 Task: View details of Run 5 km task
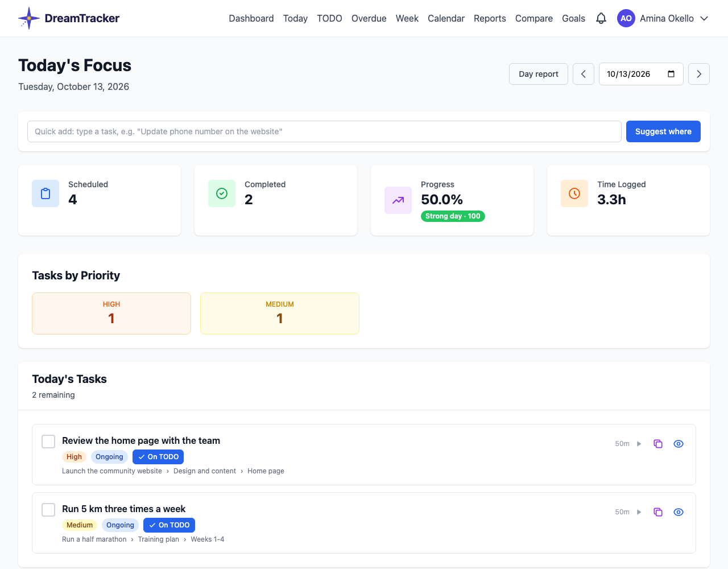pos(679,512)
